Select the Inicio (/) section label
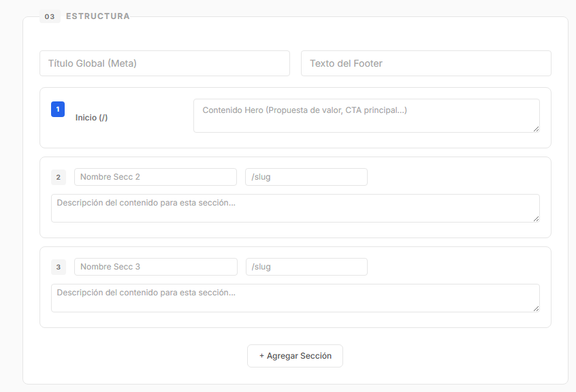The image size is (576, 392). [91, 118]
